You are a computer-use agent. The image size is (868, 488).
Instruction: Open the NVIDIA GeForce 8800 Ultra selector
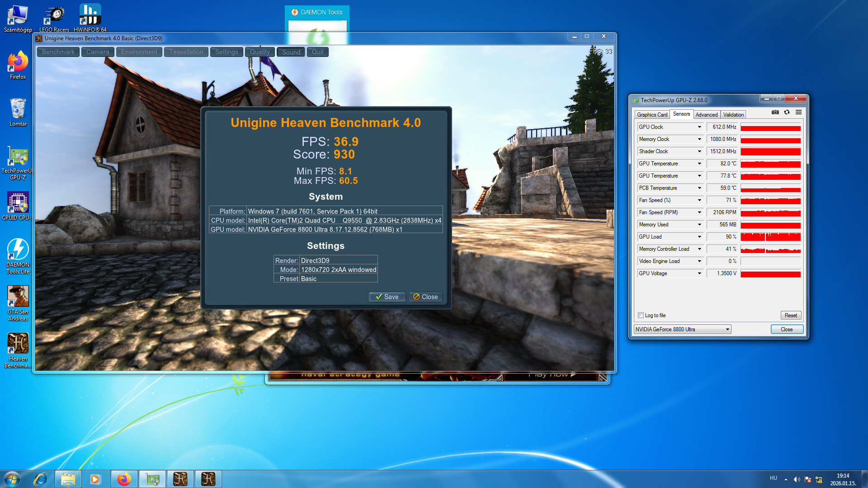pyautogui.click(x=682, y=329)
